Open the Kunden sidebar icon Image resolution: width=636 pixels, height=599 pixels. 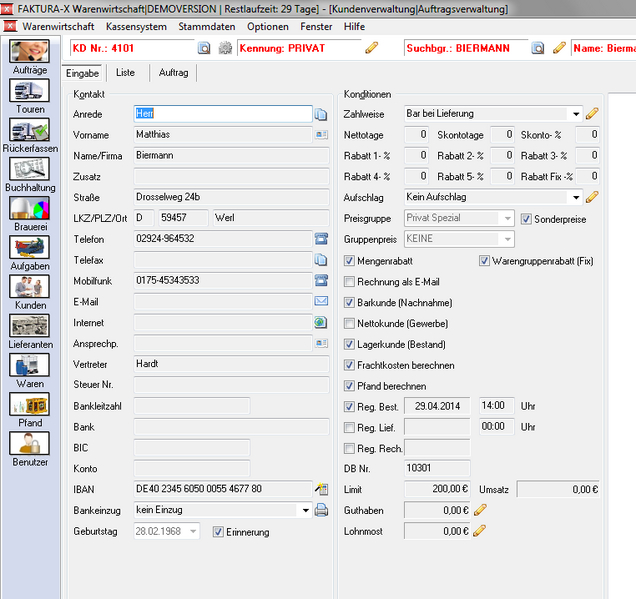(30, 287)
